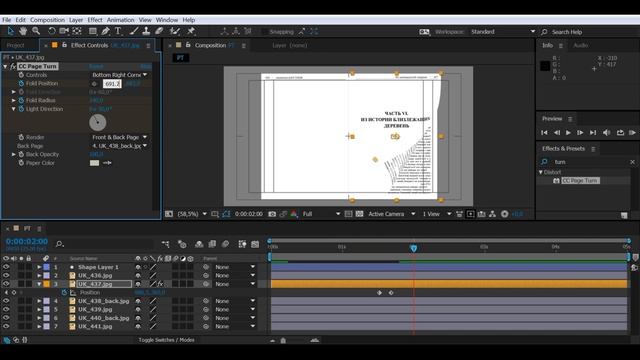Open the channel and color management icon
Image resolution: width=640 pixels, height=360 pixels.
pos(294,214)
